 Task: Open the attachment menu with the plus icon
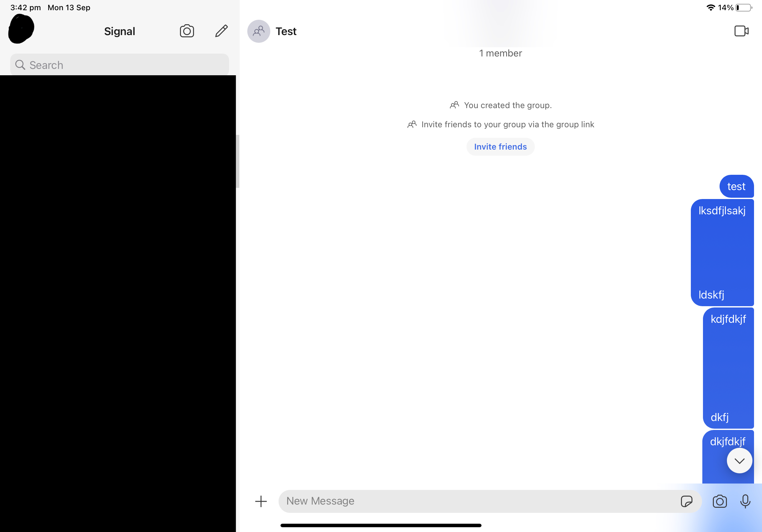[261, 501]
